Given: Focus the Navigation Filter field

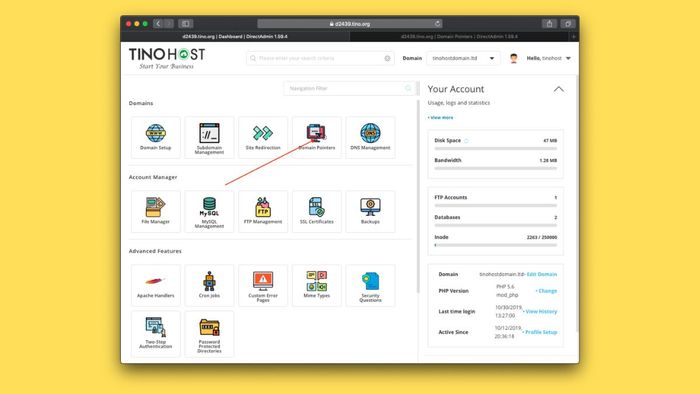Looking at the screenshot, I should (x=350, y=88).
